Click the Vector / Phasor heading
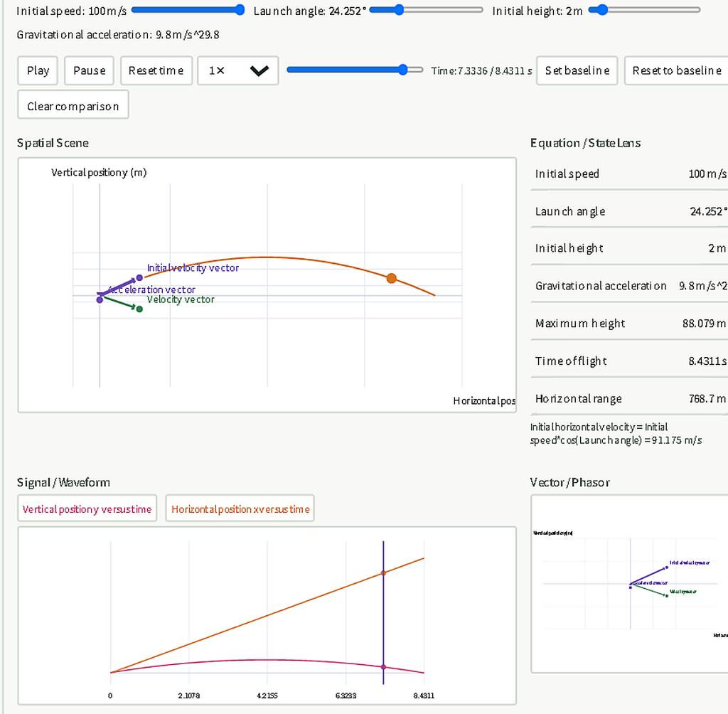This screenshot has height=714, width=728. pos(569,482)
